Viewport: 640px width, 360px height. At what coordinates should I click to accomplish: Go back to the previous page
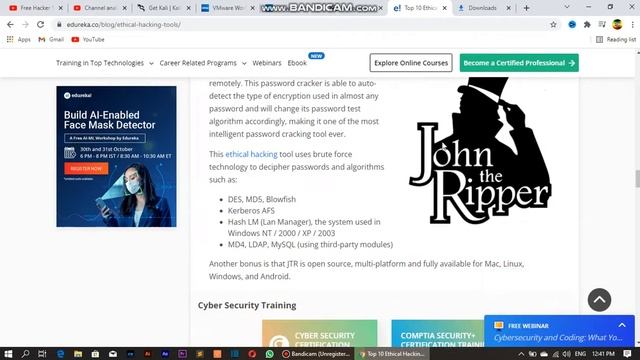(x=10, y=24)
